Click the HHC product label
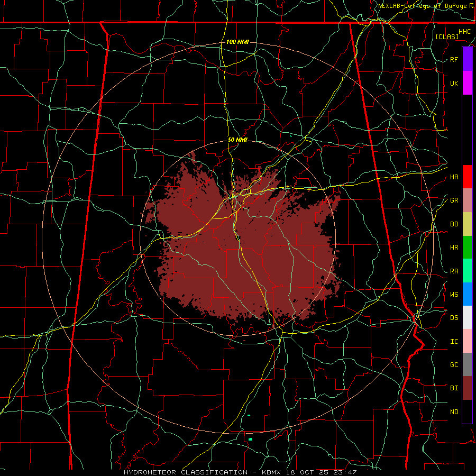 [x=464, y=31]
